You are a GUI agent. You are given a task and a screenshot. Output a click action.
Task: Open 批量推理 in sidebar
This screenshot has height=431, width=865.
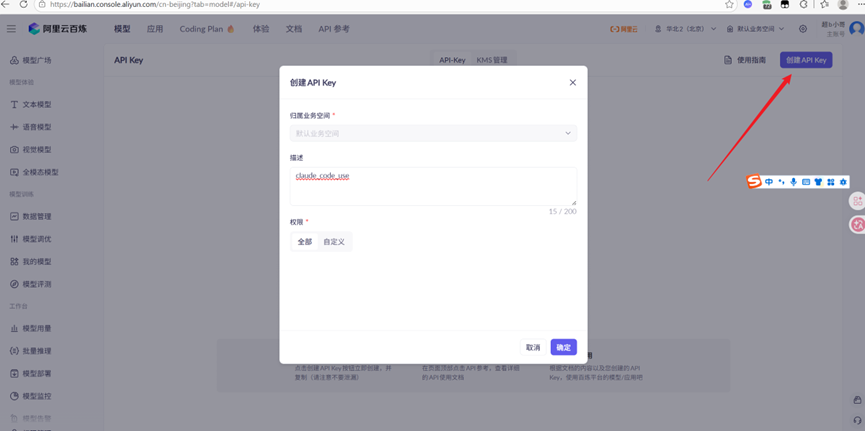(31, 351)
